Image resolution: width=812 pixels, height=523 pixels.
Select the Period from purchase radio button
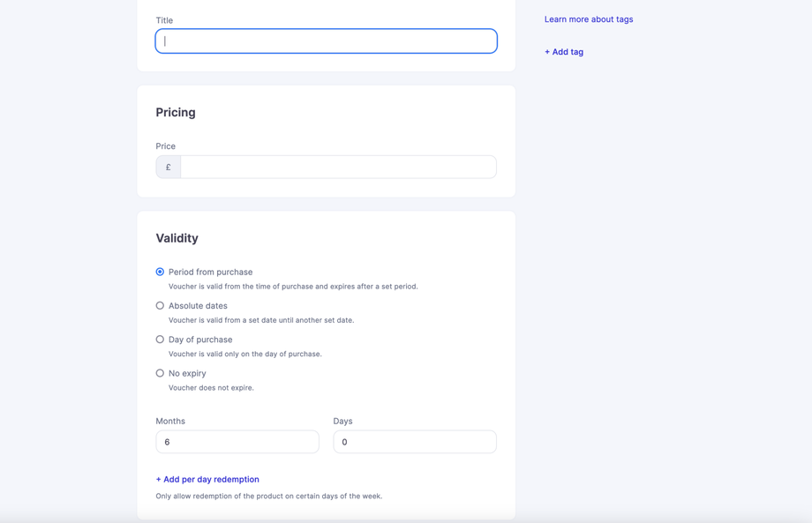coord(160,272)
